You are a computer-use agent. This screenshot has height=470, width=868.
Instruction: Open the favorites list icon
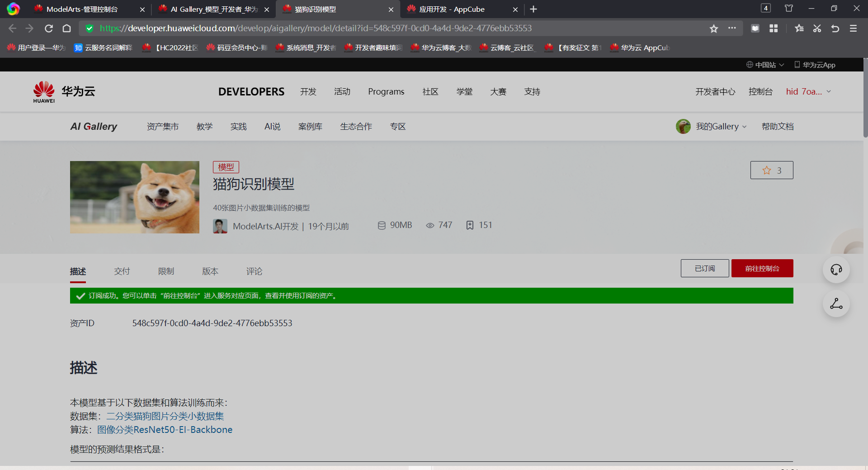pyautogui.click(x=799, y=28)
